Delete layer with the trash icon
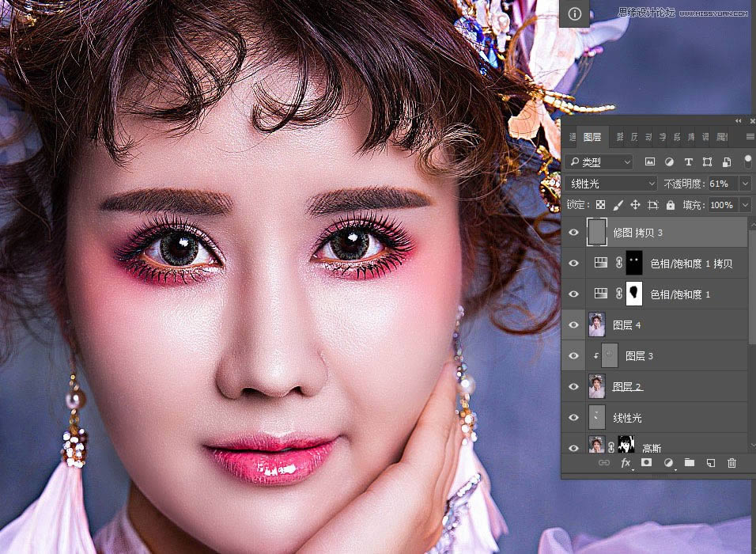The height and width of the screenshot is (554, 756). click(732, 463)
